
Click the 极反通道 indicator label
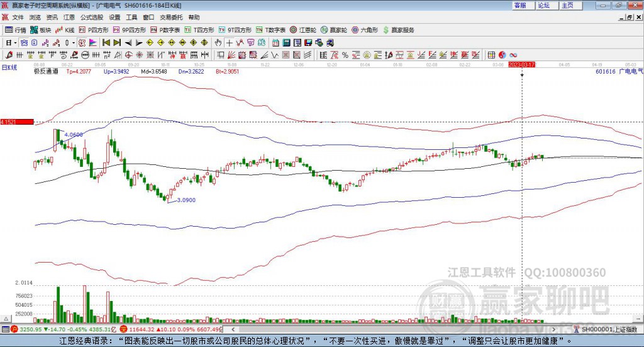[x=45, y=71]
